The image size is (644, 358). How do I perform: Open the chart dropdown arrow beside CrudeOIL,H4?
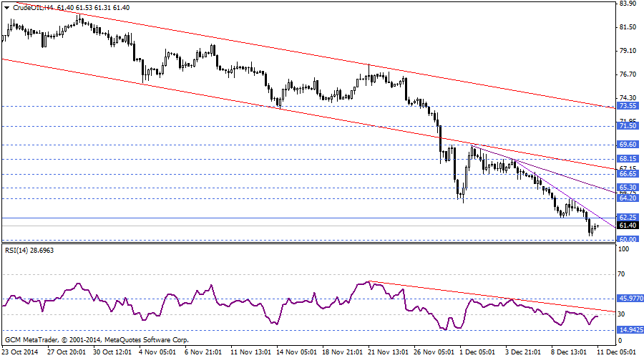6,6
